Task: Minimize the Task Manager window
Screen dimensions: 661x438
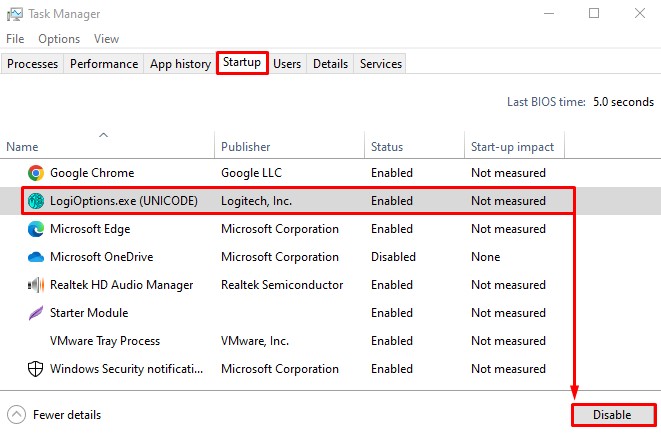Action: pos(549,13)
